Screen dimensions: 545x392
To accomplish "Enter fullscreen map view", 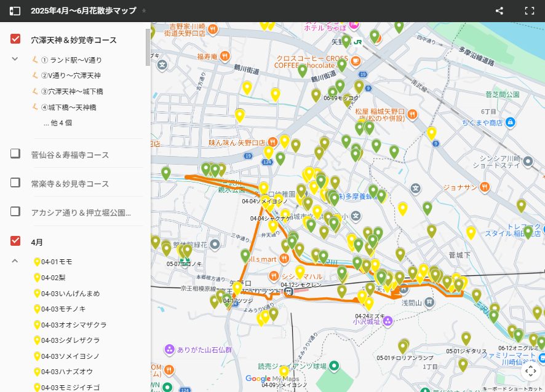I will (529, 11).
